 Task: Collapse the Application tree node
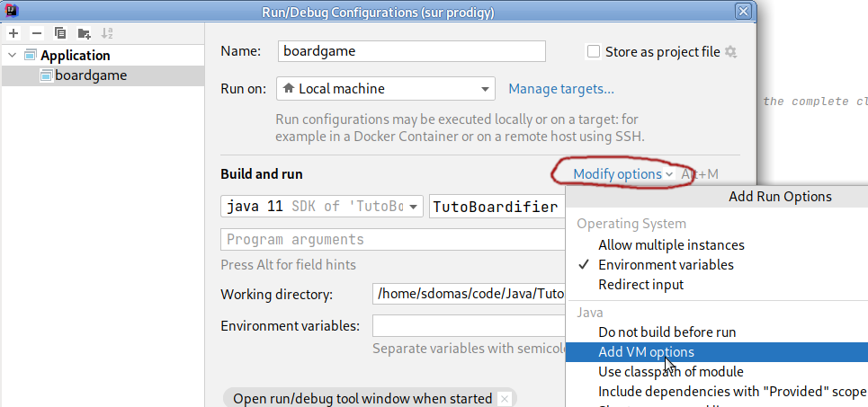click(x=13, y=56)
